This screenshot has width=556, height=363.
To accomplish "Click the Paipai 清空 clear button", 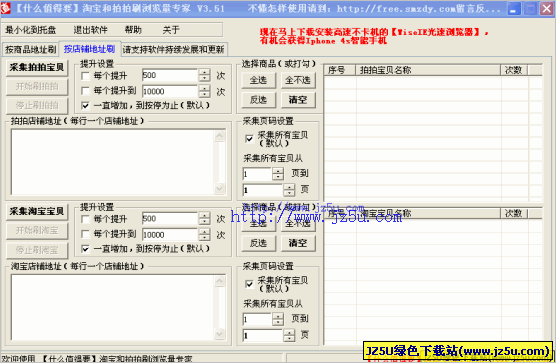I will tap(298, 100).
